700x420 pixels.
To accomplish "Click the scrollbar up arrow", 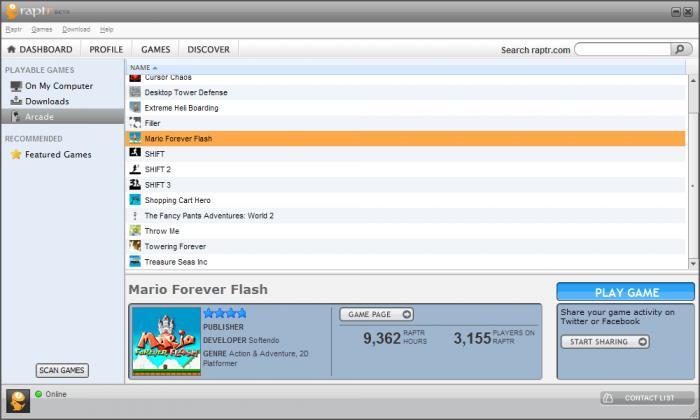I will click(693, 80).
